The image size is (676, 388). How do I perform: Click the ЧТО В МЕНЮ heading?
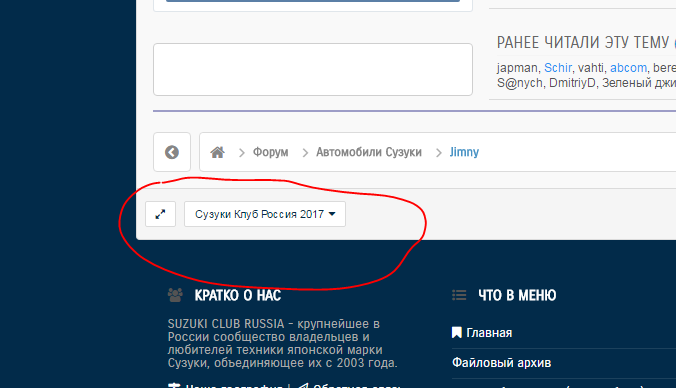coord(517,295)
